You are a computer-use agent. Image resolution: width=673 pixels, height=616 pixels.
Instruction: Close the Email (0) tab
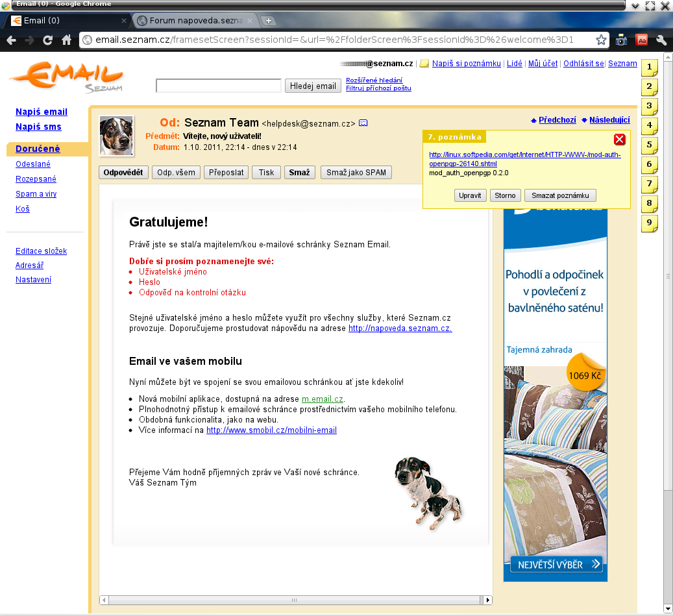point(123,21)
